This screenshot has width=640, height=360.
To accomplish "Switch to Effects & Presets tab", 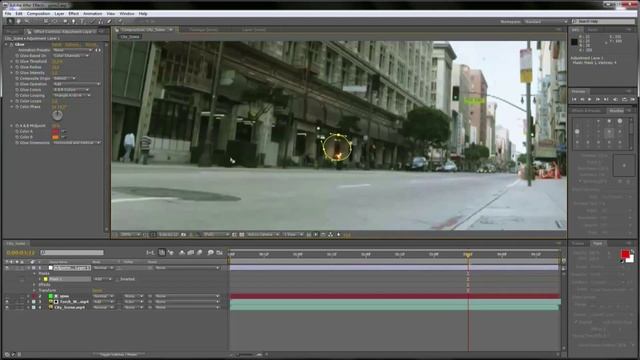I will click(587, 111).
